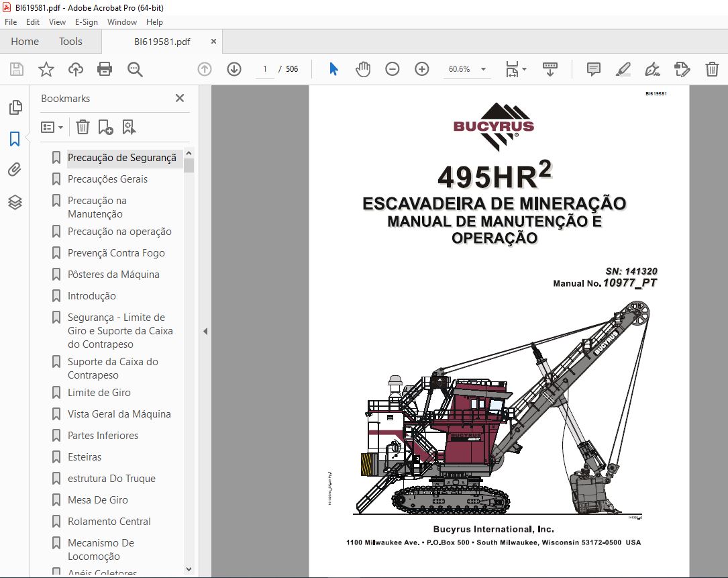This screenshot has height=578, width=728.
Task: Select the hand pan tool
Action: 363,69
